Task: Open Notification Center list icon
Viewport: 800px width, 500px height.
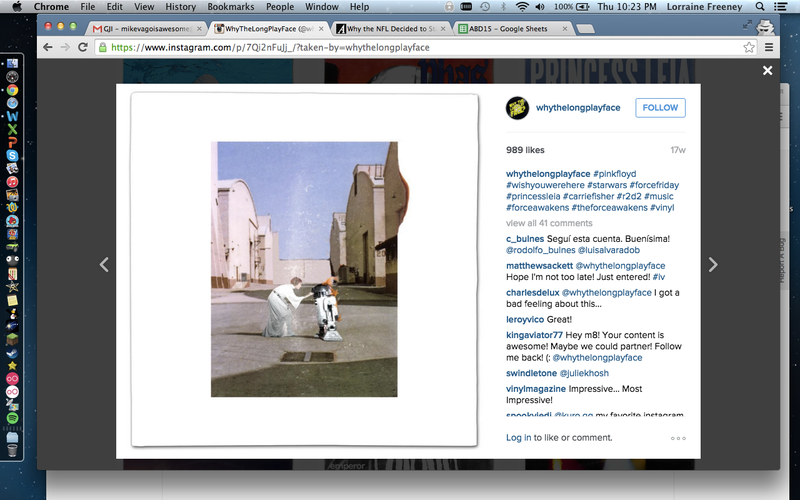Action: click(780, 7)
